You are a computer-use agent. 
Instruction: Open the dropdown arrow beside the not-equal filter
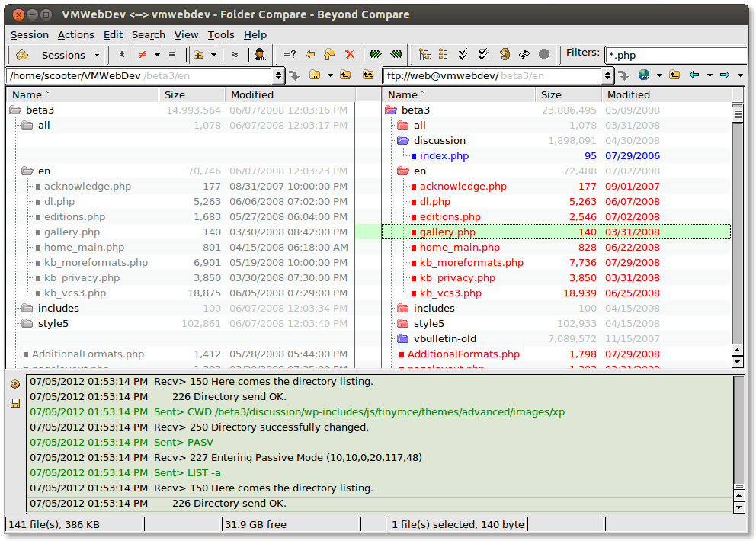157,55
